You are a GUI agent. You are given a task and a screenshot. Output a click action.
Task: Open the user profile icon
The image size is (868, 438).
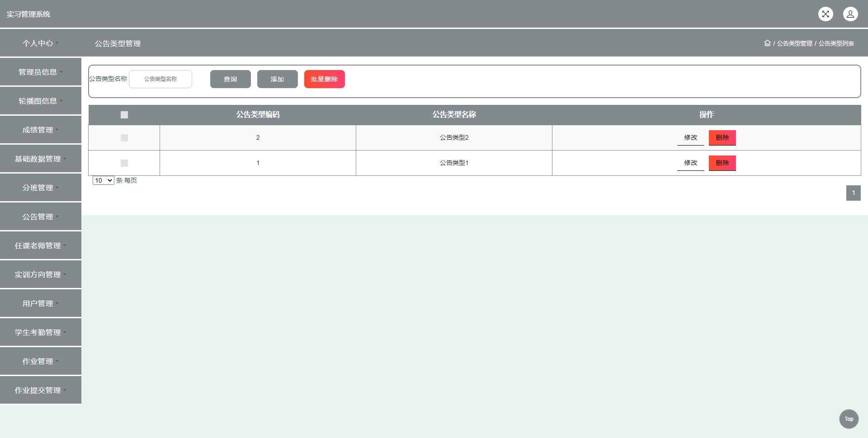click(x=850, y=14)
